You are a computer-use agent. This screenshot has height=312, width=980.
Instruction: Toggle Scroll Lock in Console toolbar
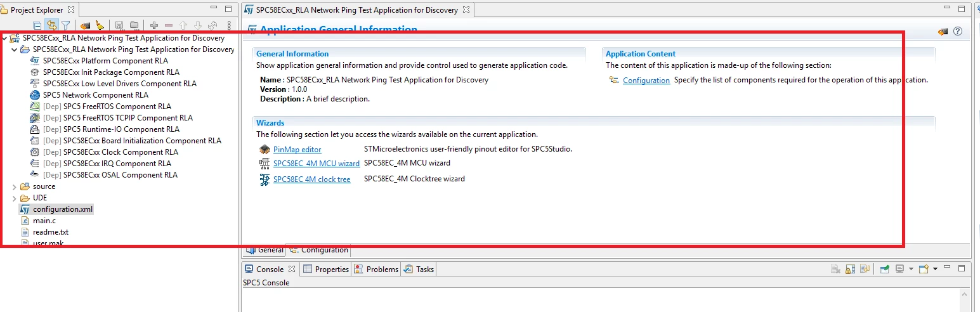pyautogui.click(x=851, y=269)
